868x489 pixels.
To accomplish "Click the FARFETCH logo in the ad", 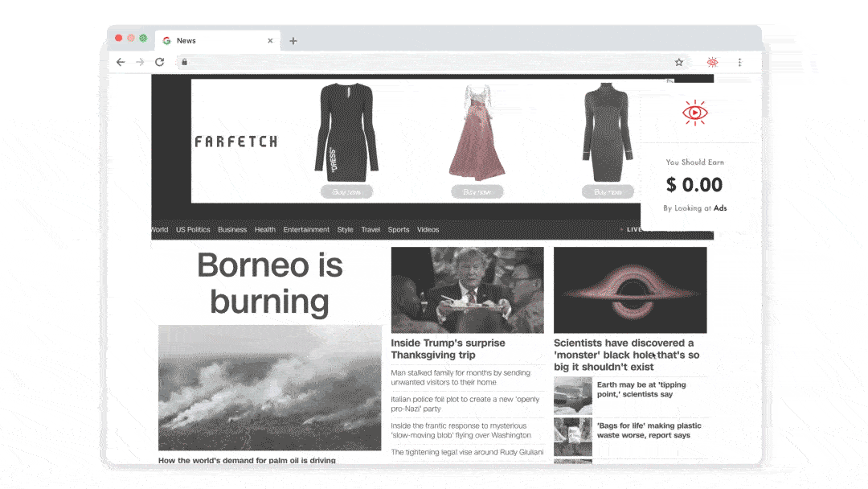I will 235,142.
